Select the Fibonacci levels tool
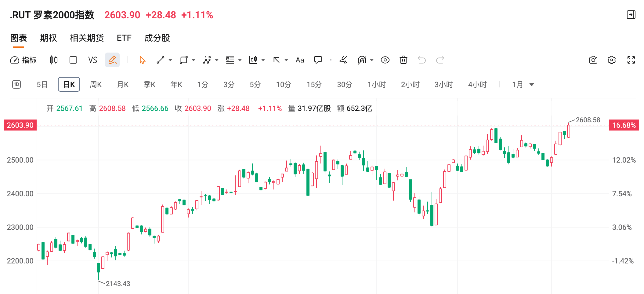Image resolution: width=644 pixels, height=294 pixels. (x=230, y=60)
